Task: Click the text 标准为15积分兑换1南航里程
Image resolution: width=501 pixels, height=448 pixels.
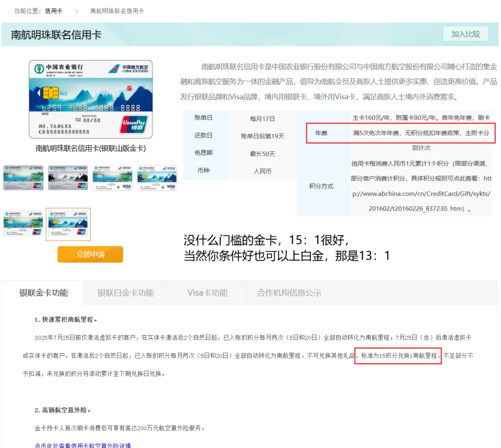Action: (399, 356)
